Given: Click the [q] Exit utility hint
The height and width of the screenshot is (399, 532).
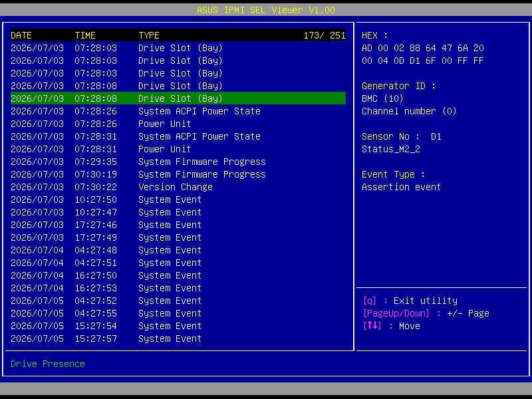Looking at the screenshot, I should click(410, 301).
